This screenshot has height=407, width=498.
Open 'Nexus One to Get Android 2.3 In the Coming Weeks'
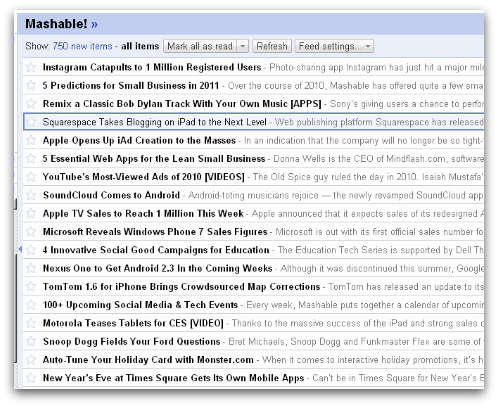coord(158,268)
